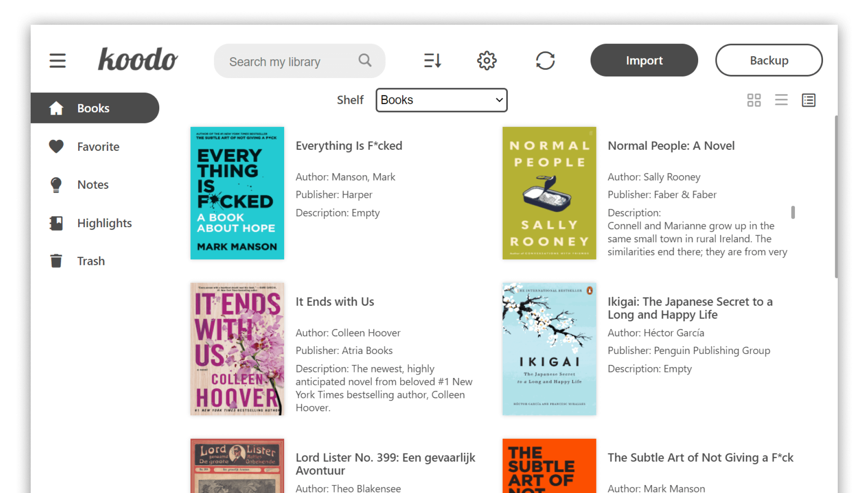This screenshot has height=493, width=868.
Task: Click the main library scrollbar
Action: click(x=836, y=197)
